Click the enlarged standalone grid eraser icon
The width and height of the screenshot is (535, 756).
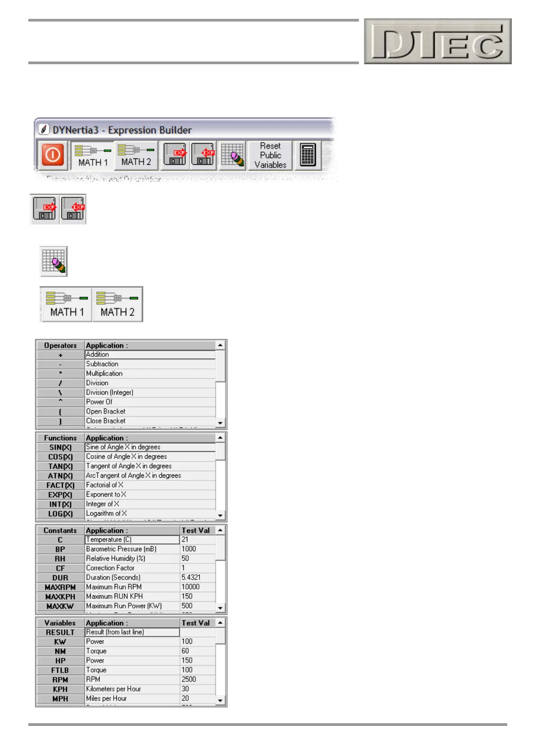point(54,261)
